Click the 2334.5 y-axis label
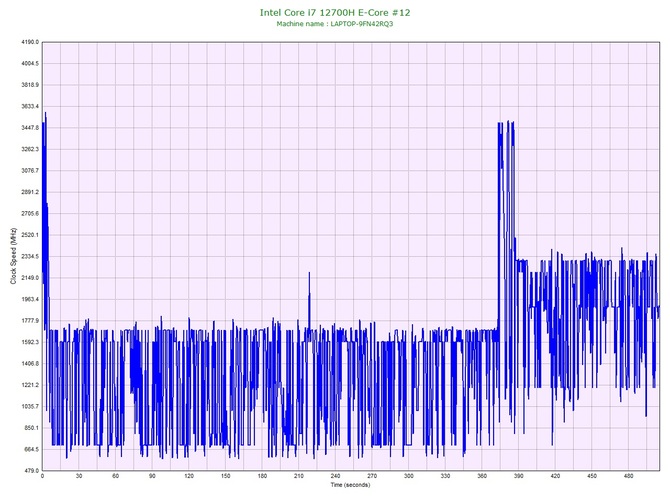This screenshot has width=670, height=502. (30, 256)
